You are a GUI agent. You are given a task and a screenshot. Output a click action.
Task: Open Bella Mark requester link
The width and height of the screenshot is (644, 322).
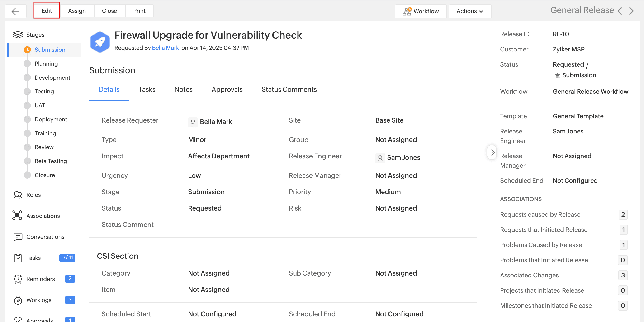pyautogui.click(x=165, y=48)
